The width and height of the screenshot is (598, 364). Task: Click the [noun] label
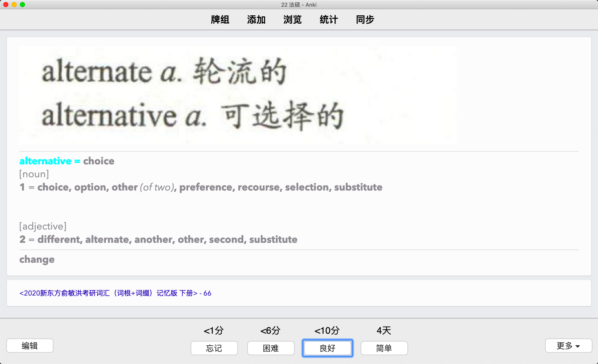[34, 174]
